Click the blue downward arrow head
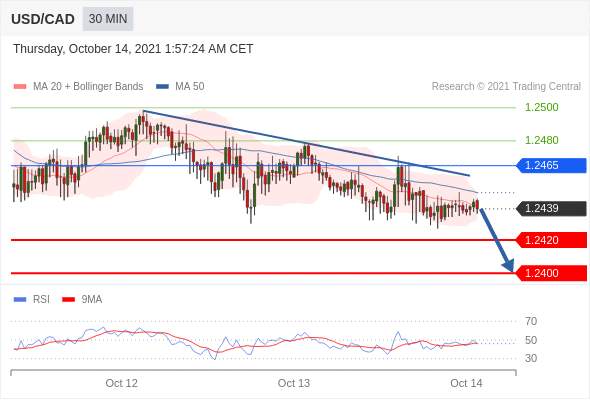The image size is (590, 400). [509, 265]
